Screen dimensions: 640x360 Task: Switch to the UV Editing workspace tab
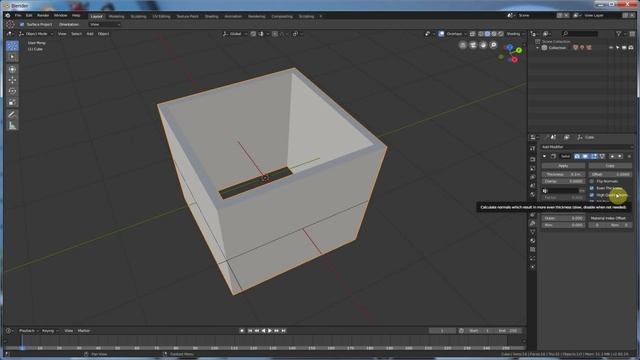[x=161, y=16]
